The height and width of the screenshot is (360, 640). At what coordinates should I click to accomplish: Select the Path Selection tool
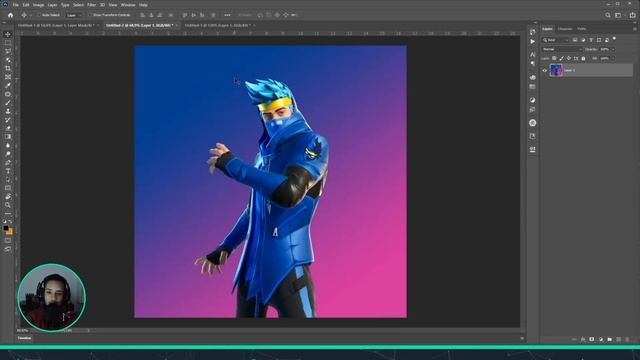(8, 180)
